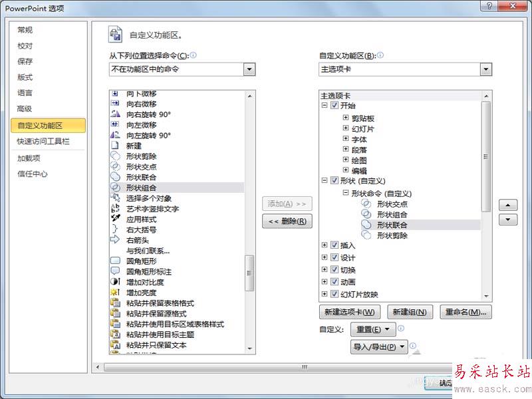Screen dimensions: 532x399
Task: Open the 高级 options page
Action: point(25,108)
